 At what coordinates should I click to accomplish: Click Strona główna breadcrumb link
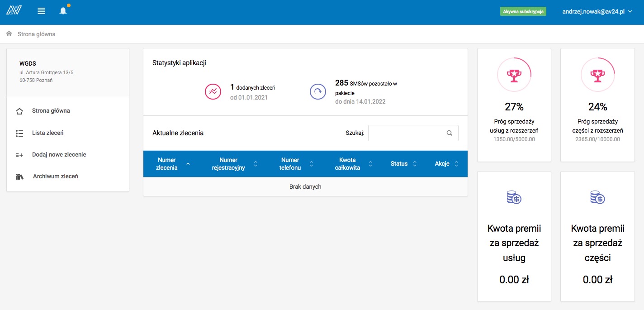(x=36, y=34)
